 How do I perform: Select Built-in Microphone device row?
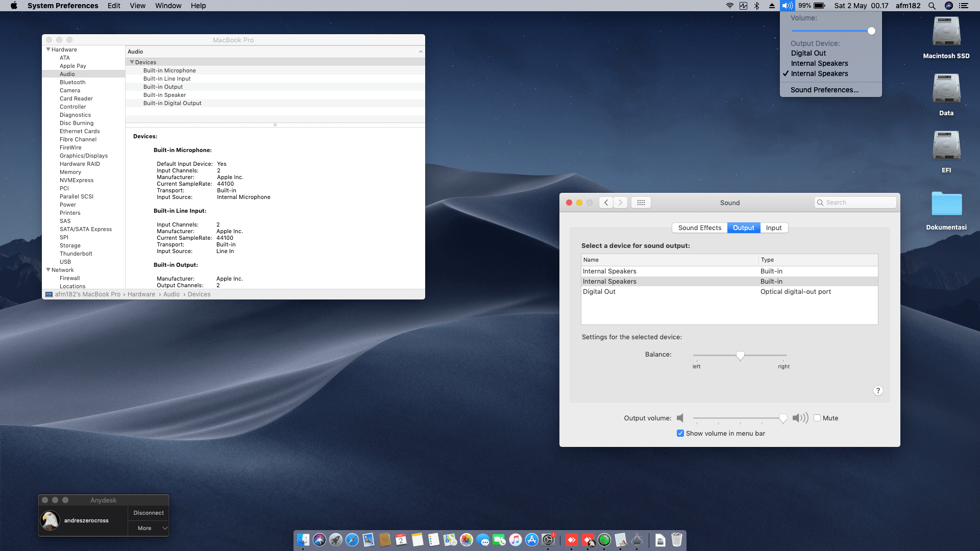pos(275,70)
